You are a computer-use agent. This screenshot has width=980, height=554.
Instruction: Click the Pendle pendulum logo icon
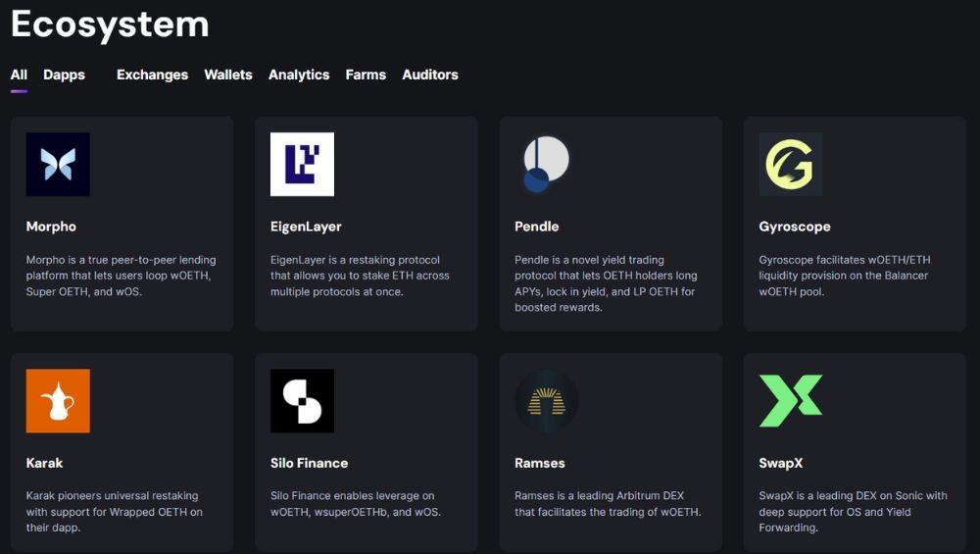[546, 165]
